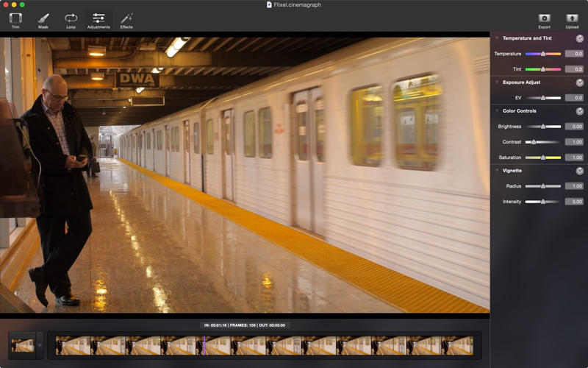Image resolution: width=588 pixels, height=368 pixels.
Task: Open the still frame dropdown arrow
Action: click(x=40, y=344)
